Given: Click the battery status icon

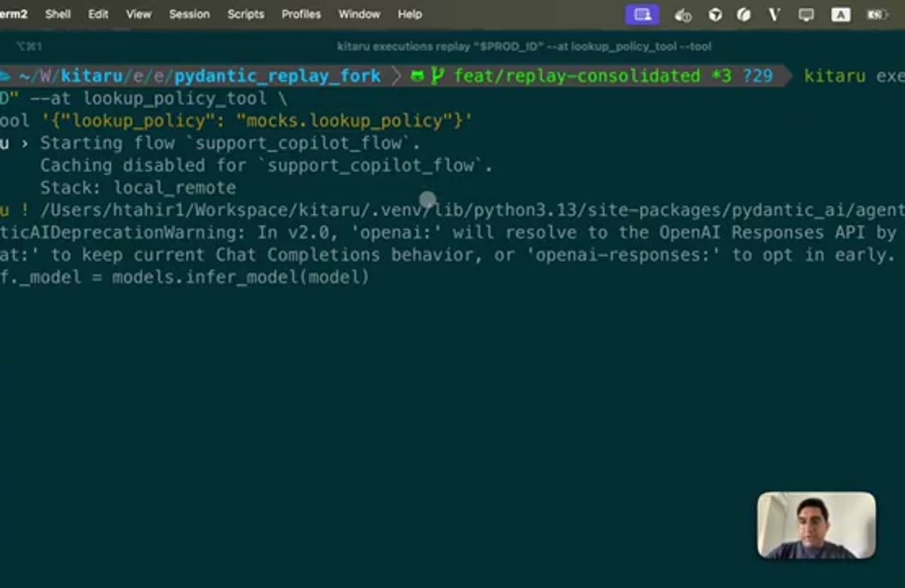Looking at the screenshot, I should (877, 15).
